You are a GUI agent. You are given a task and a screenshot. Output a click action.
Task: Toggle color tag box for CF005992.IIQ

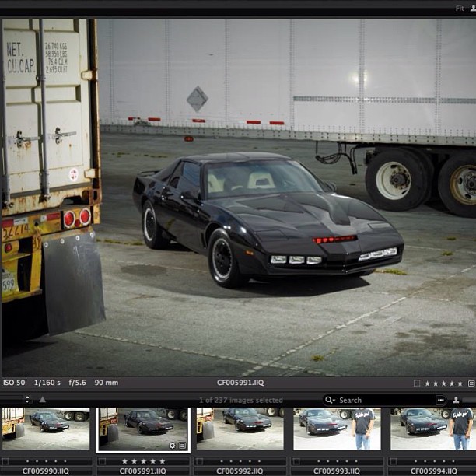[x=199, y=461]
